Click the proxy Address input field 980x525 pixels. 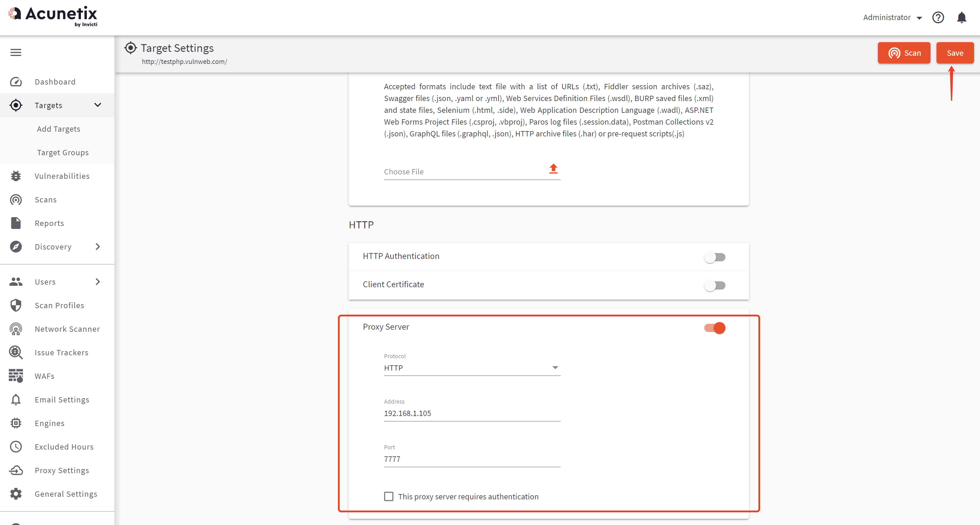point(472,413)
